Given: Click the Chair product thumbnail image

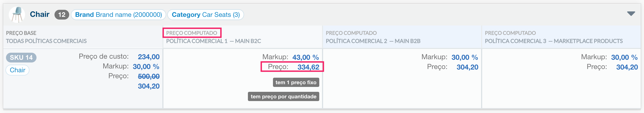Looking at the screenshot, I should click(17, 14).
